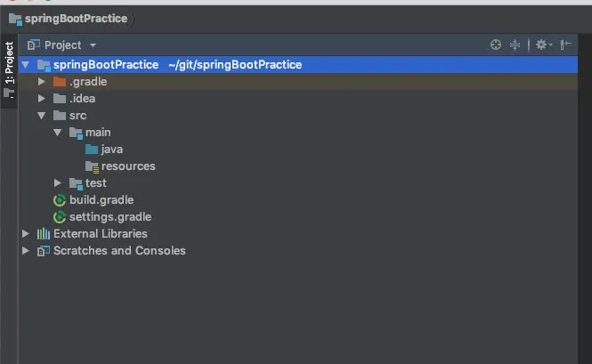Select the springBootPractice root project node
The height and width of the screenshot is (364, 592).
pos(105,65)
